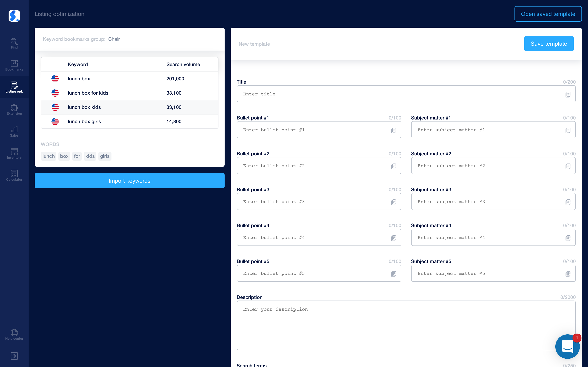
Task: Click paste icon in Bullet point #3
Action: (394, 202)
